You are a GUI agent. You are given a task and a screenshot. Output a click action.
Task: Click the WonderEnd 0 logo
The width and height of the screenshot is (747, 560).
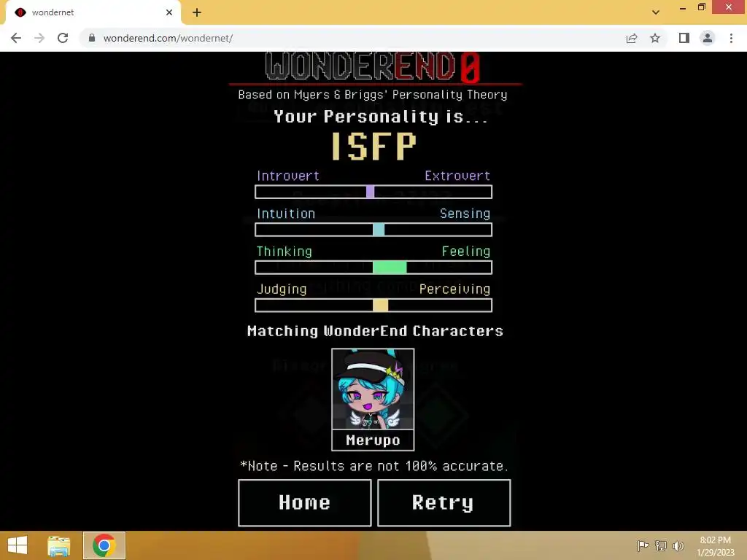coord(373,66)
